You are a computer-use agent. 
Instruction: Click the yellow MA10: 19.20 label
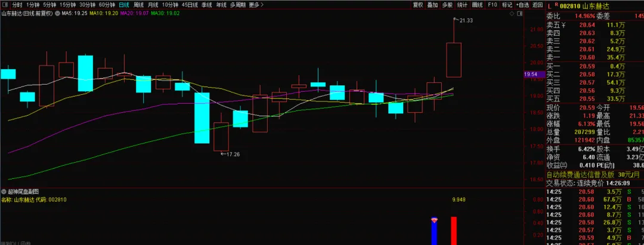tap(104, 13)
